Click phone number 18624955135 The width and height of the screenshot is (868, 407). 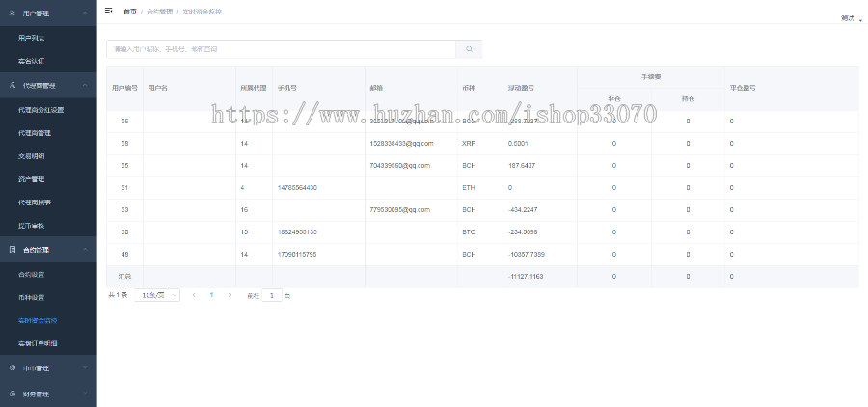tap(297, 232)
